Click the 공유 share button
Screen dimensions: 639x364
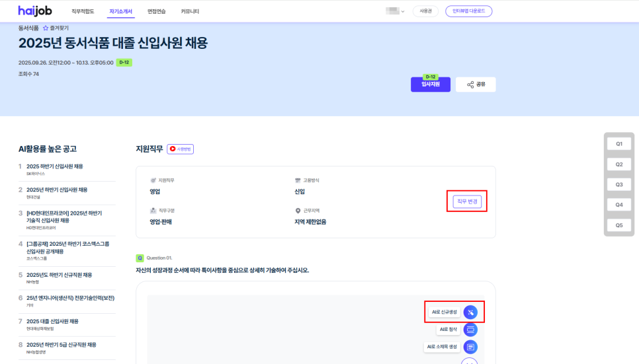(x=476, y=85)
